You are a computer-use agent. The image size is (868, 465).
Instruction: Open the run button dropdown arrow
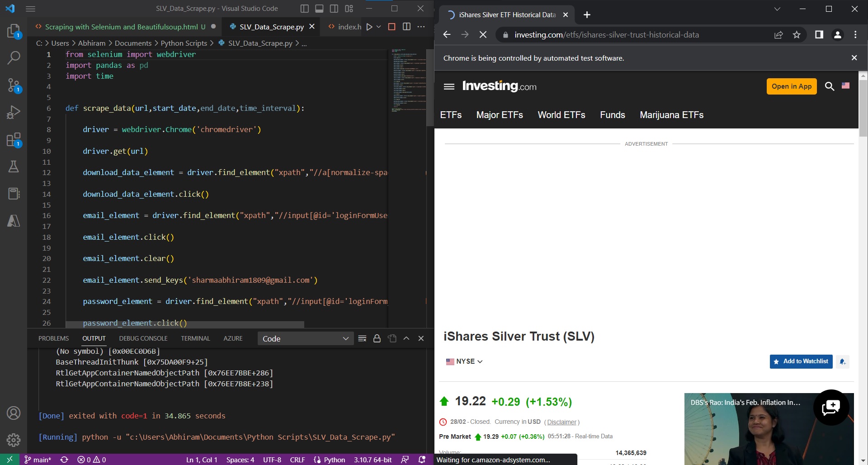379,27
